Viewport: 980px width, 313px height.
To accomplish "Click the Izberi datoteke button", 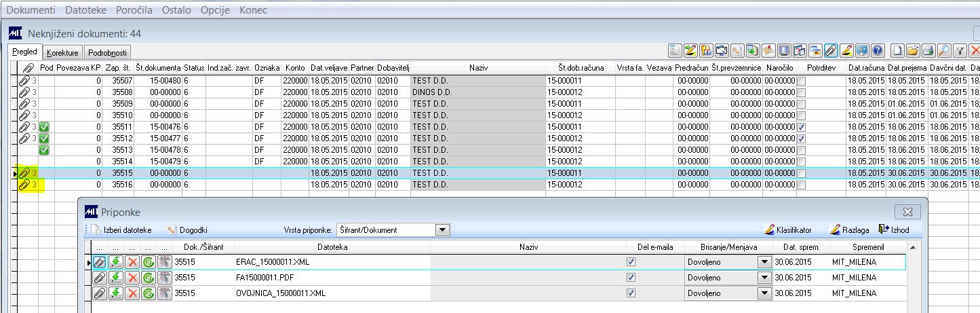I will (122, 229).
